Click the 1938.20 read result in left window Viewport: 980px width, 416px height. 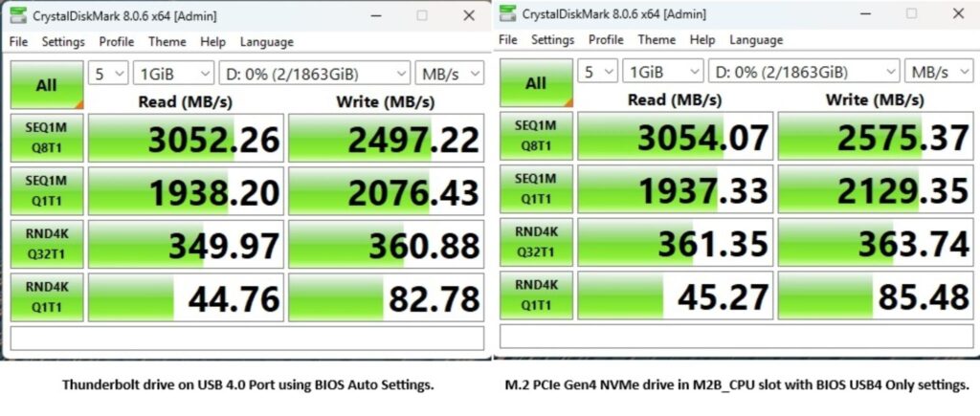tap(186, 191)
